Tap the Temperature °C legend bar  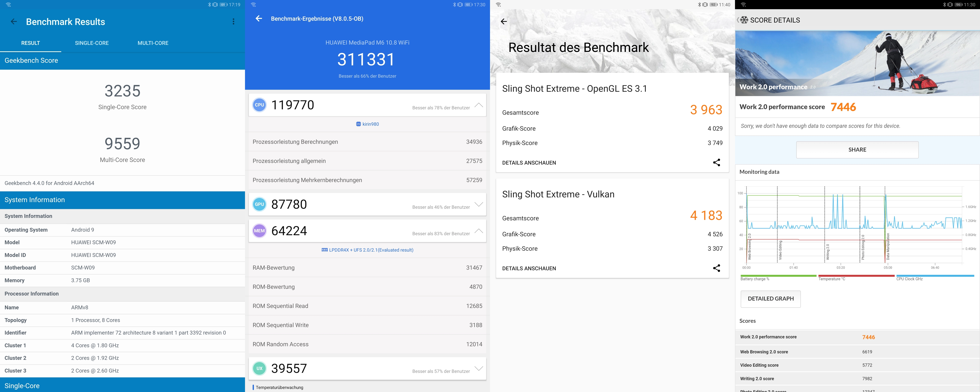click(x=856, y=276)
